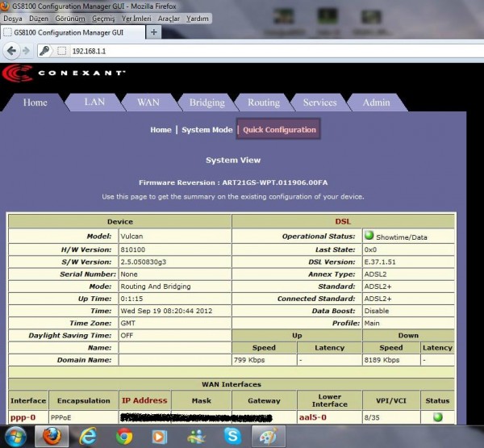484x448 pixels.
Task: Open the Düzen menu
Action: click(x=39, y=19)
